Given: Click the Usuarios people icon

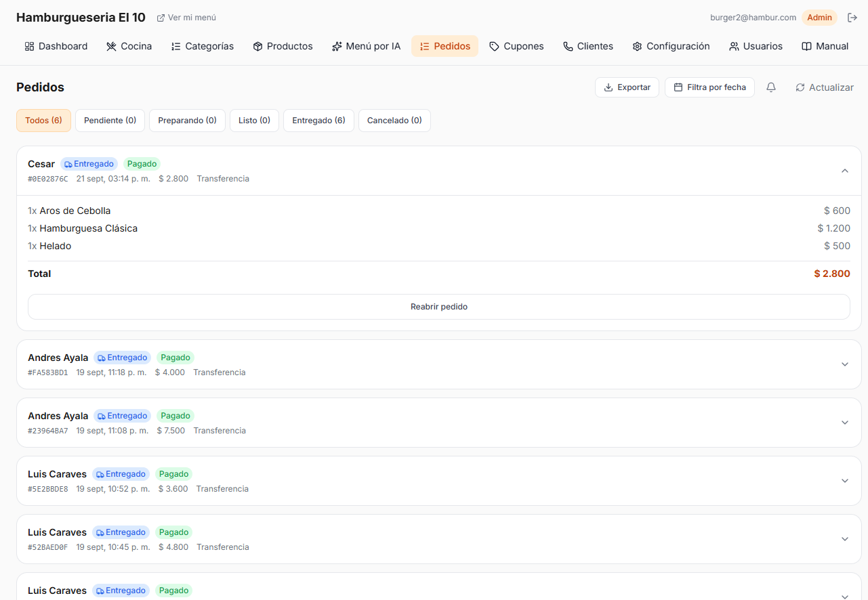Looking at the screenshot, I should click(x=734, y=46).
